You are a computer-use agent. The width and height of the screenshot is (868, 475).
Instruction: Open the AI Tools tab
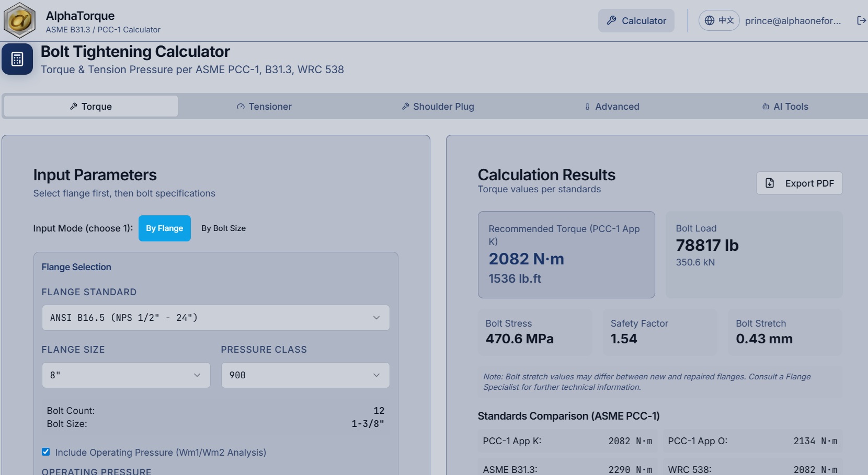click(x=785, y=106)
